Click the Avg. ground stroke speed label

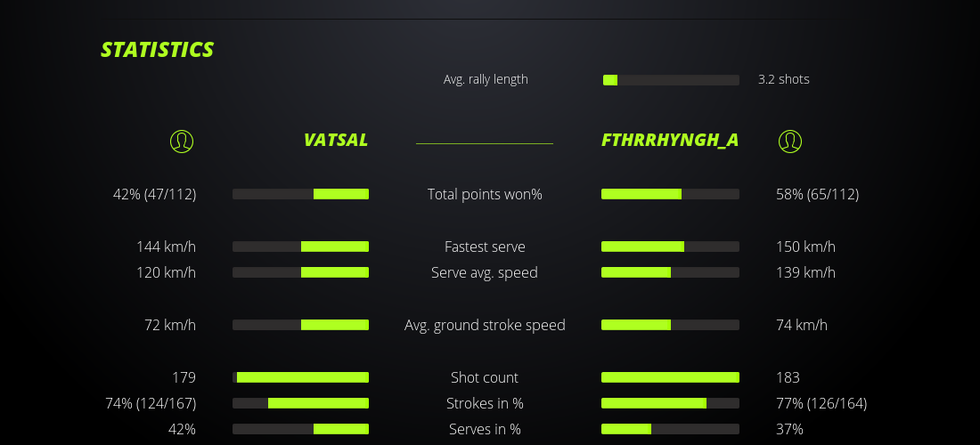pos(485,325)
